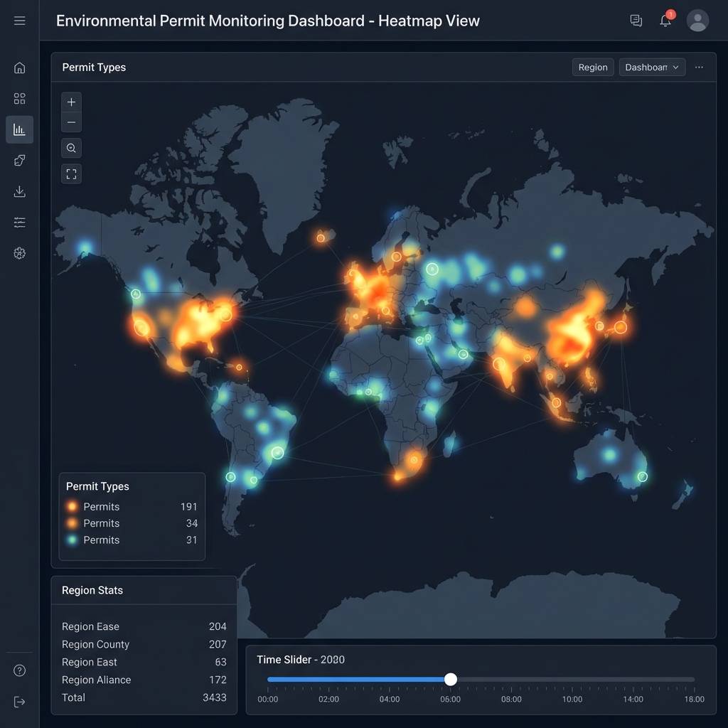This screenshot has height=728, width=728.
Task: Toggle fullscreen map view
Action: [x=72, y=174]
